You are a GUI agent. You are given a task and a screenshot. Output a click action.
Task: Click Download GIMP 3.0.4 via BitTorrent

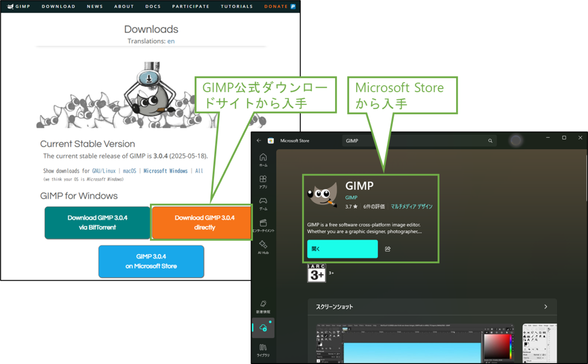tap(98, 222)
